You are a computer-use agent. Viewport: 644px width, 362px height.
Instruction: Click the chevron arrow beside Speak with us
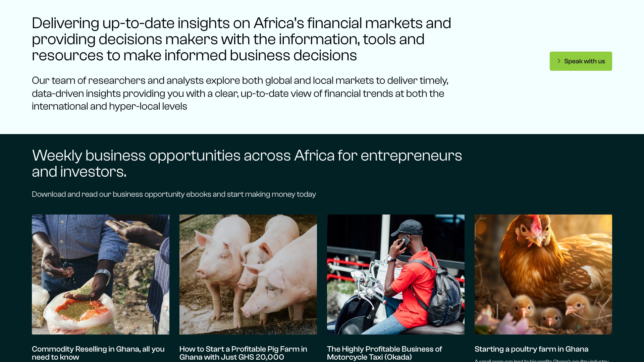coord(559,61)
